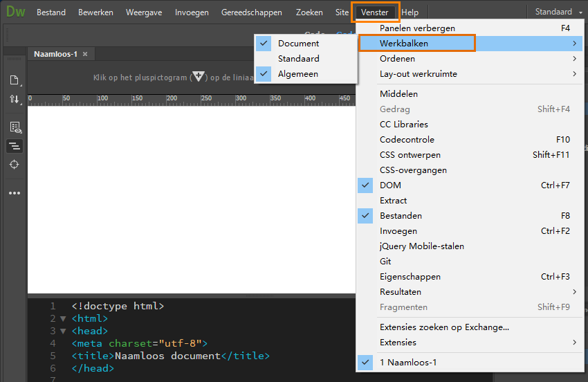
Task: Click the Dw application logo
Action: [x=15, y=12]
